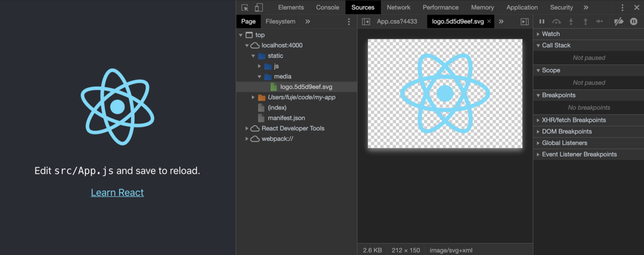Image resolution: width=644 pixels, height=255 pixels.
Task: Activate the inspect element picker icon
Action: [245, 7]
